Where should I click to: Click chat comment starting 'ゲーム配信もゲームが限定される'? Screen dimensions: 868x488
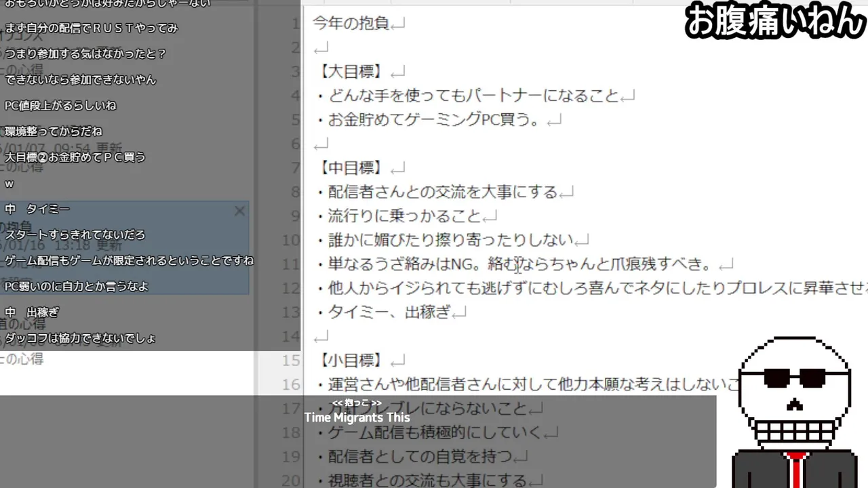(x=129, y=260)
